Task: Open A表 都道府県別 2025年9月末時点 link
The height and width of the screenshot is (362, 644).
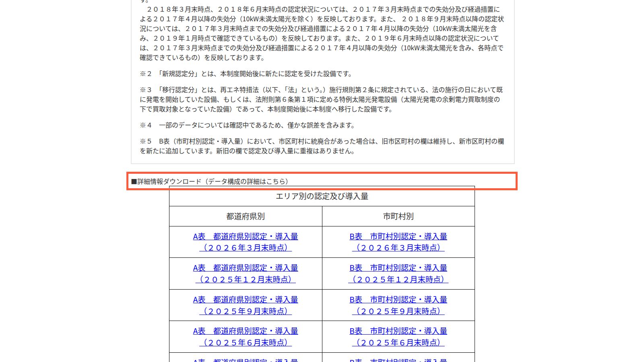Action: click(x=246, y=305)
